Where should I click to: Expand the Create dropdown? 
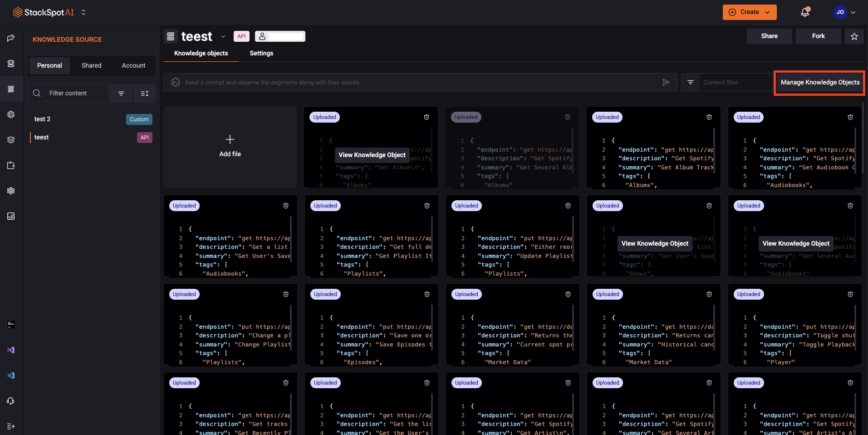coord(749,12)
